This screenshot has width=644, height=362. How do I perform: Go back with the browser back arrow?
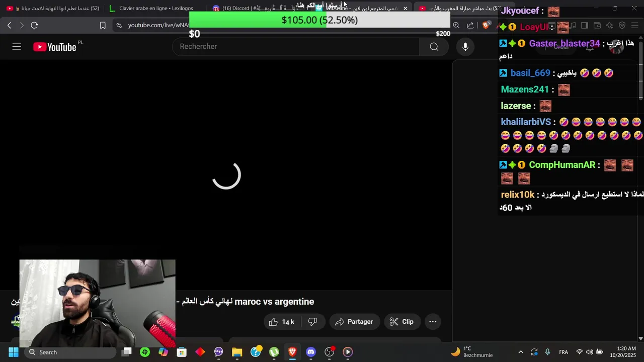click(9, 25)
